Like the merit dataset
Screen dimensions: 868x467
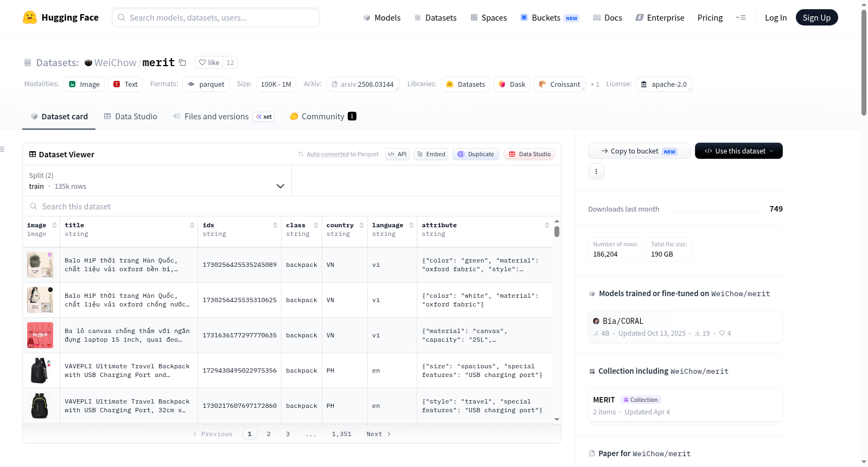tap(209, 63)
